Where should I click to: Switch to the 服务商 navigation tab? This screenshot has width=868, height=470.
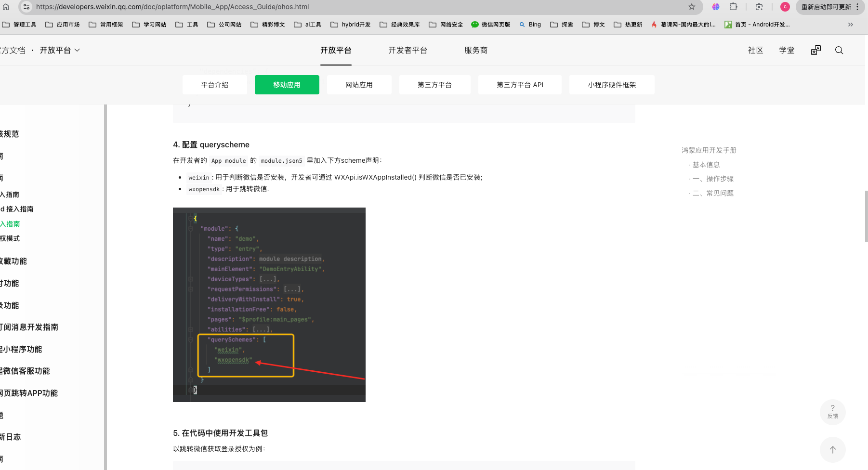476,50
